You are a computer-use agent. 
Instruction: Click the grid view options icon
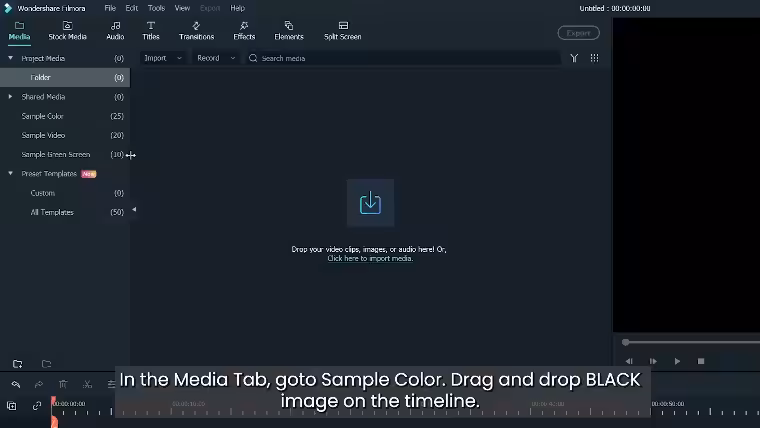click(594, 58)
